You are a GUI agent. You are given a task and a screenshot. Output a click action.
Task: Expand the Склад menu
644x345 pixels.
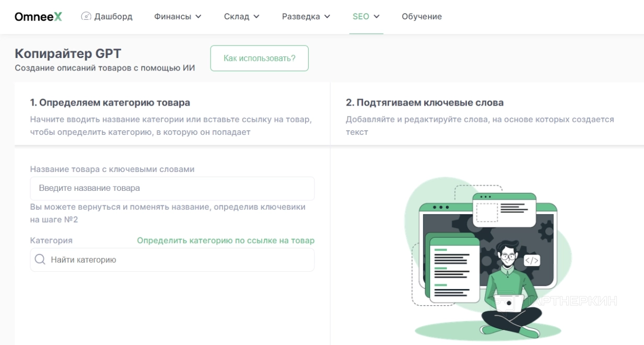pos(242,17)
